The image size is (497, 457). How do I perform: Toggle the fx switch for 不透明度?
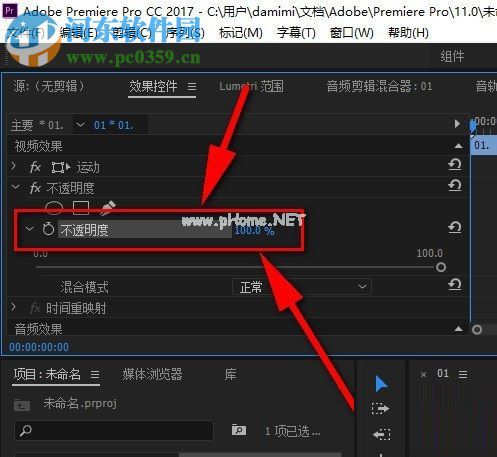pyautogui.click(x=35, y=188)
